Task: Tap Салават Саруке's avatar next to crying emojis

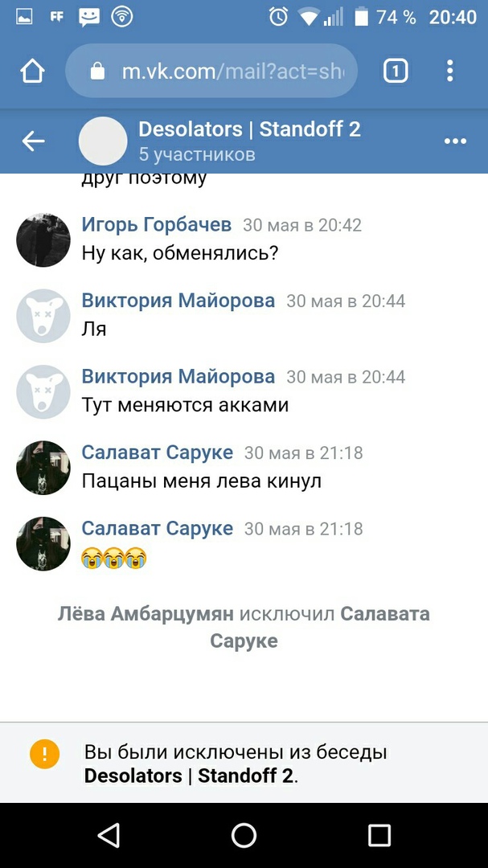Action: tap(43, 543)
